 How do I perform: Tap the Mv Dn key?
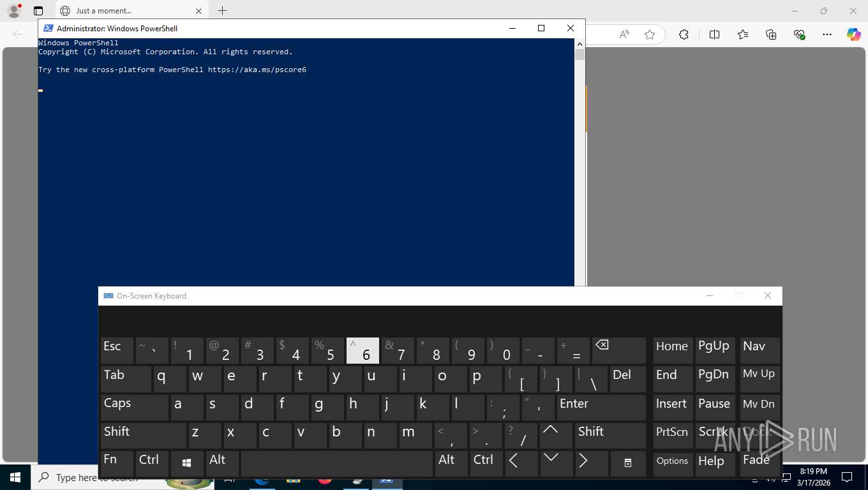(760, 407)
